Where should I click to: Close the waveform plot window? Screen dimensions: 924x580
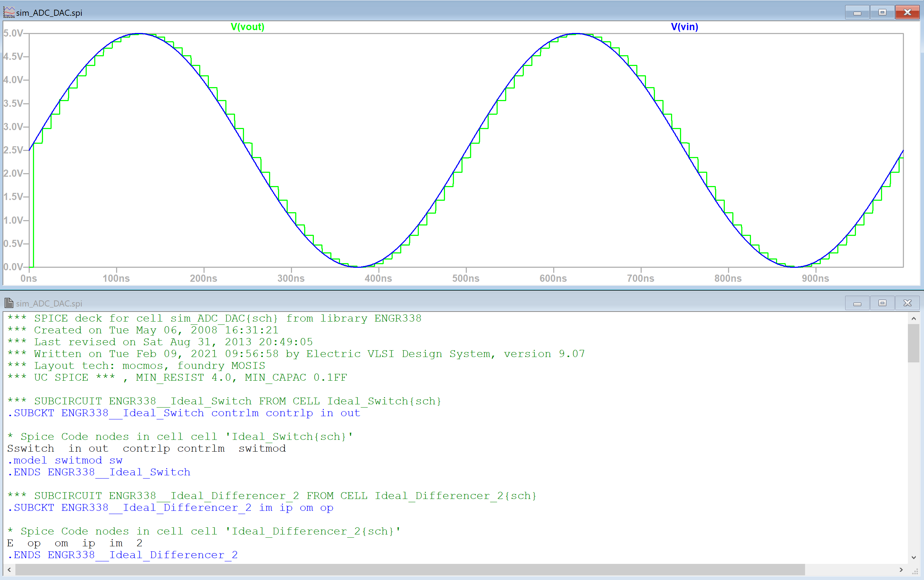coord(907,12)
